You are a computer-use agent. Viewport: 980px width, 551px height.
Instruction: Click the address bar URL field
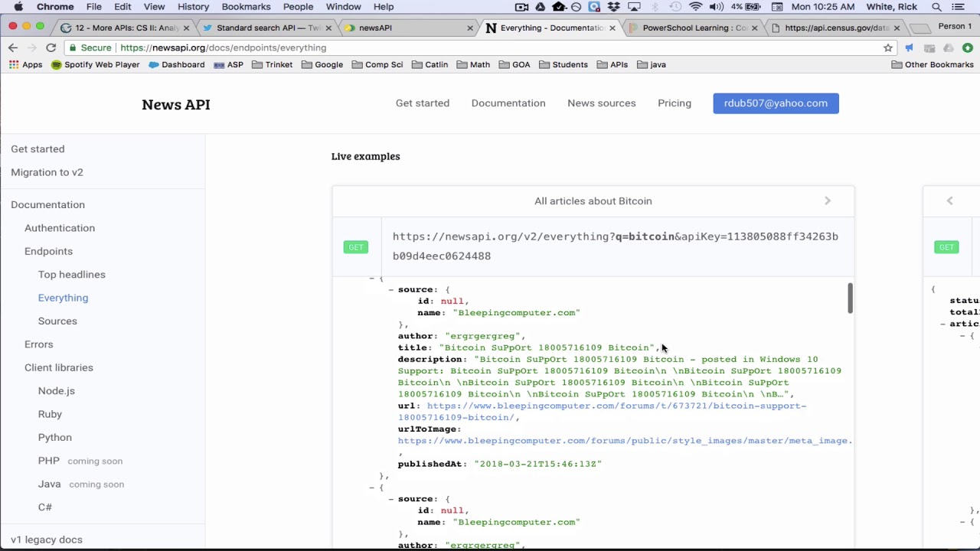coord(475,47)
